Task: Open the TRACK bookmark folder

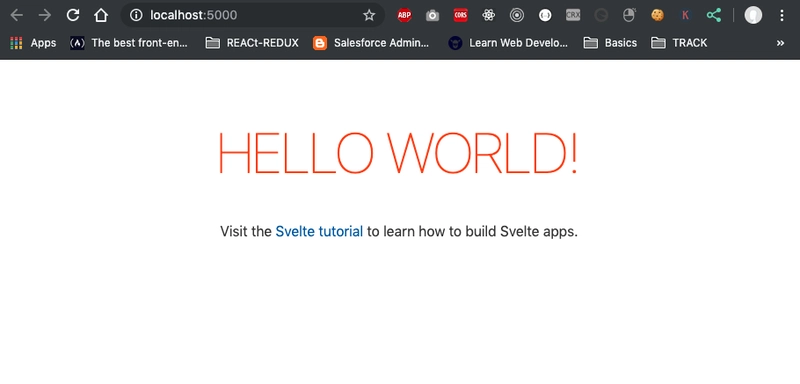Action: click(679, 43)
